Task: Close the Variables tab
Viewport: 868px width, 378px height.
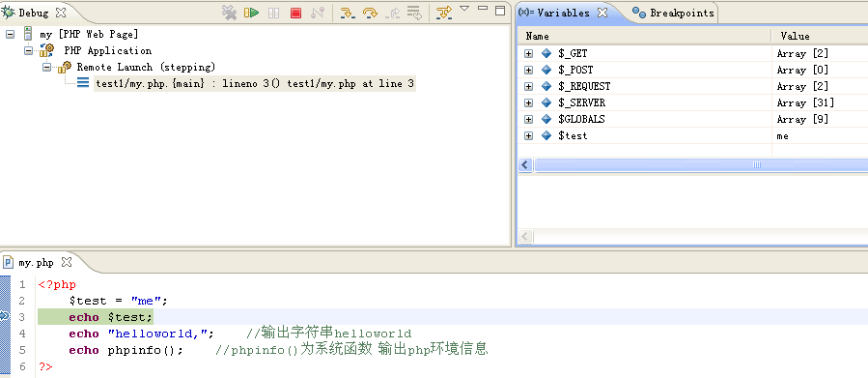Action: coord(602,13)
